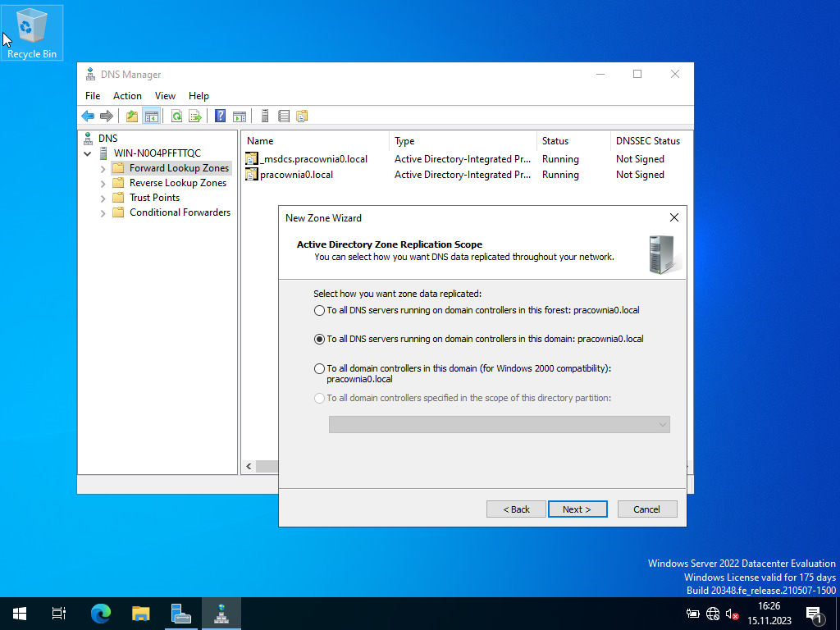Sort by the Name column header
Screen dimensions: 840x630
pos(315,141)
